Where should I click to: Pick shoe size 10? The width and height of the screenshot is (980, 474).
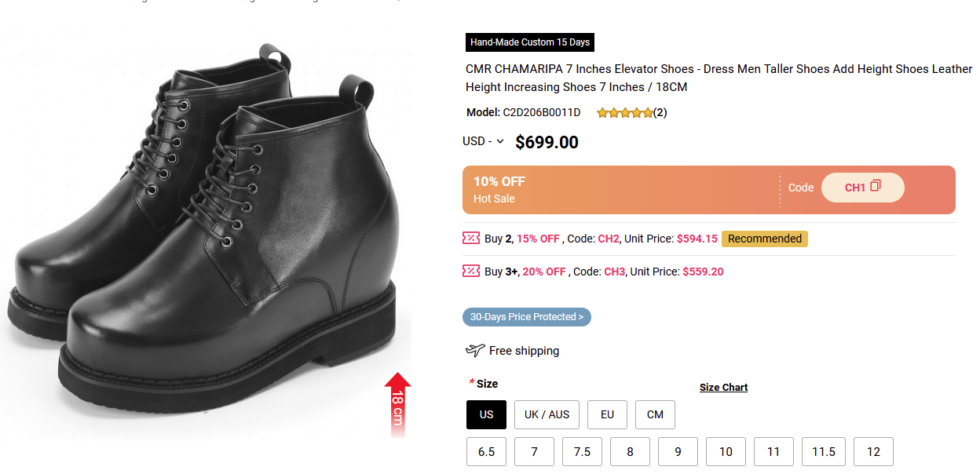click(x=726, y=452)
